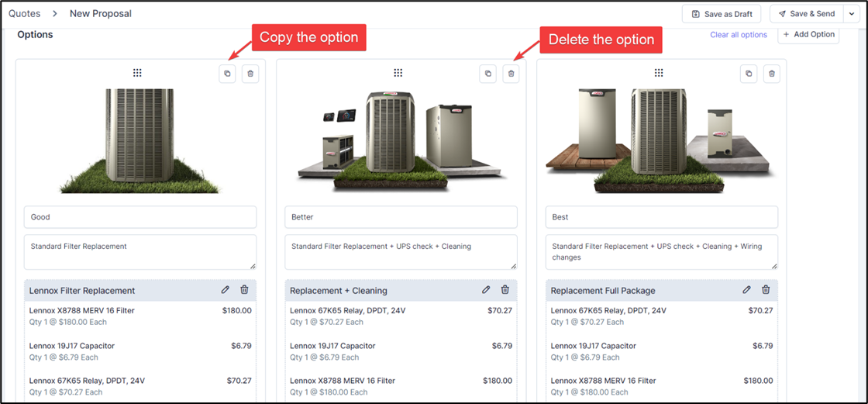Viewport: 868px width, 404px height.
Task: Go to Quotes breadcrumb
Action: click(x=24, y=13)
